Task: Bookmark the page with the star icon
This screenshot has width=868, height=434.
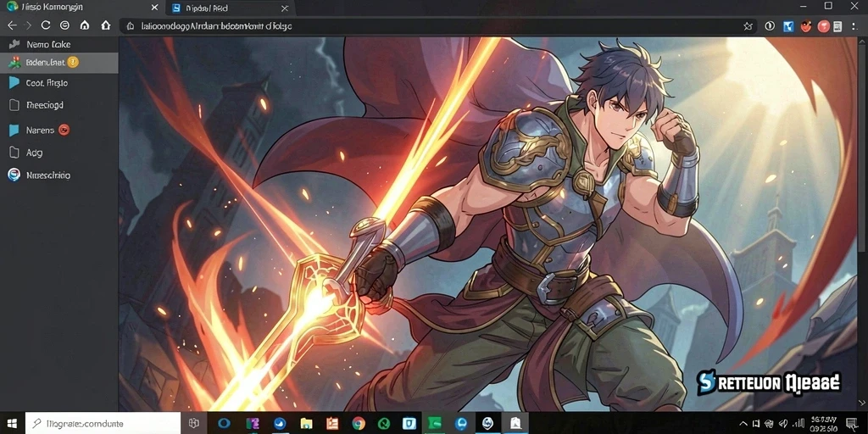Action: (748, 26)
